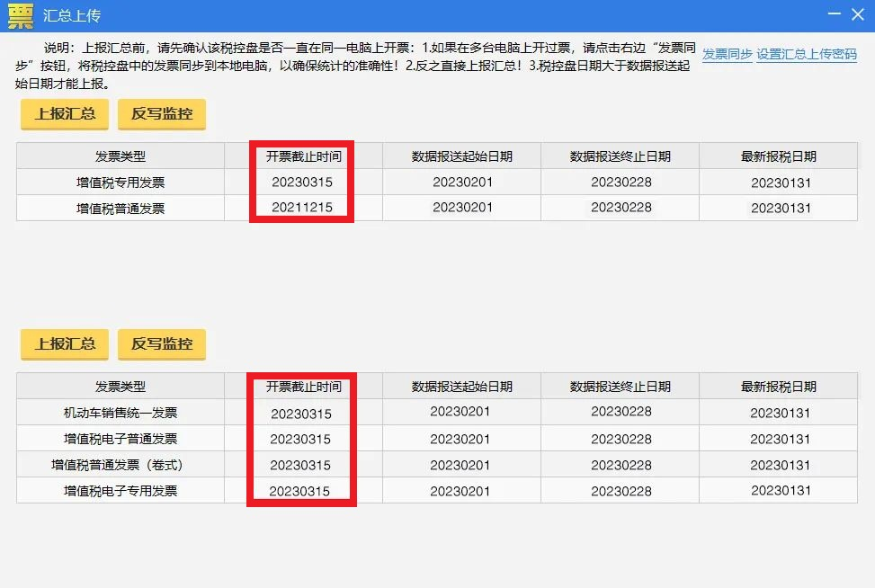Select 数据报送起始日期 header in the 机动车销售统一发票 table
The width and height of the screenshot is (875, 588).
coord(461,386)
